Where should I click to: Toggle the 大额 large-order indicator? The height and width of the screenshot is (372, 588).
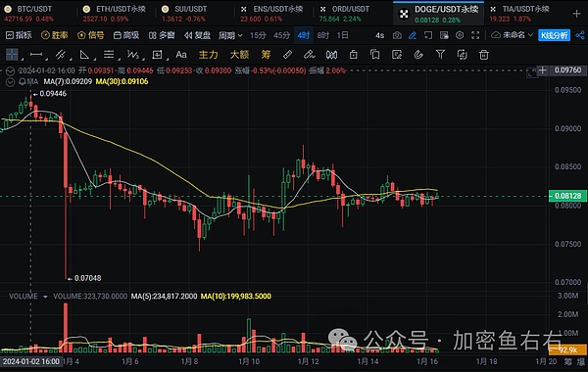point(240,55)
